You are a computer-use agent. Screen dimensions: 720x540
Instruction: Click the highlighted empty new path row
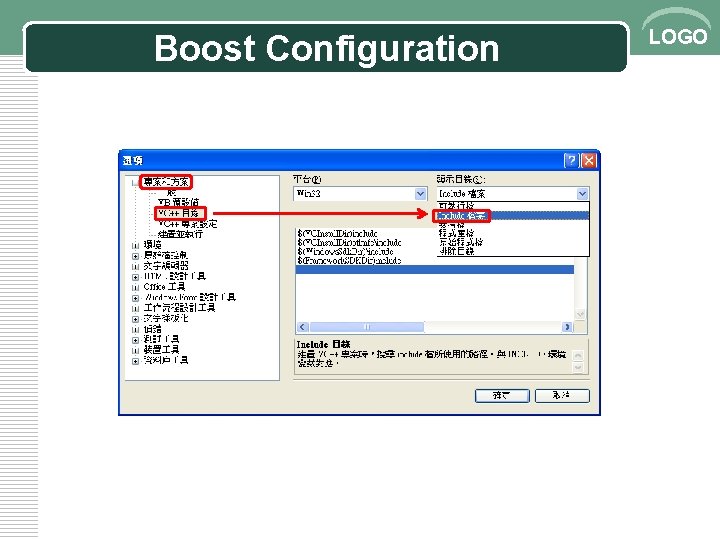point(434,270)
